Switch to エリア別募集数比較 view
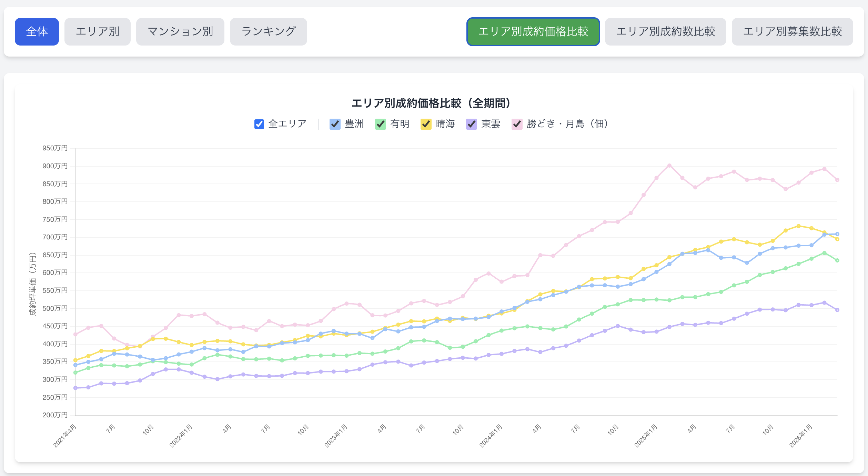 [x=792, y=32]
